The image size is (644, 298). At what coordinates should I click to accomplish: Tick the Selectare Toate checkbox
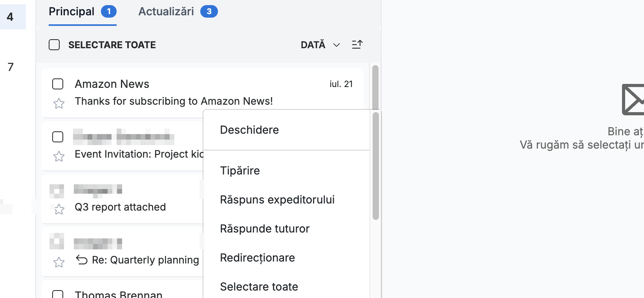[54, 45]
